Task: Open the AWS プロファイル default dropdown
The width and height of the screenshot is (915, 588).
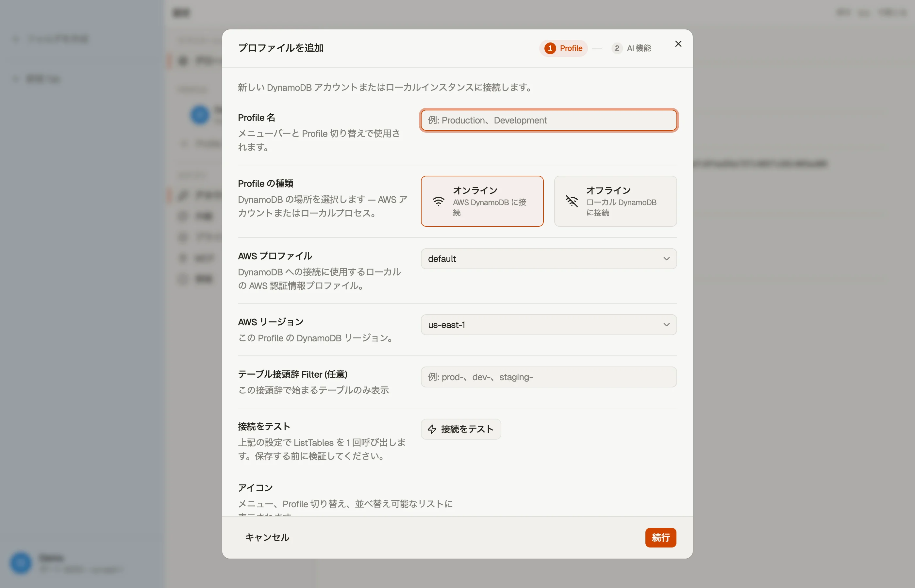Action: click(548, 259)
